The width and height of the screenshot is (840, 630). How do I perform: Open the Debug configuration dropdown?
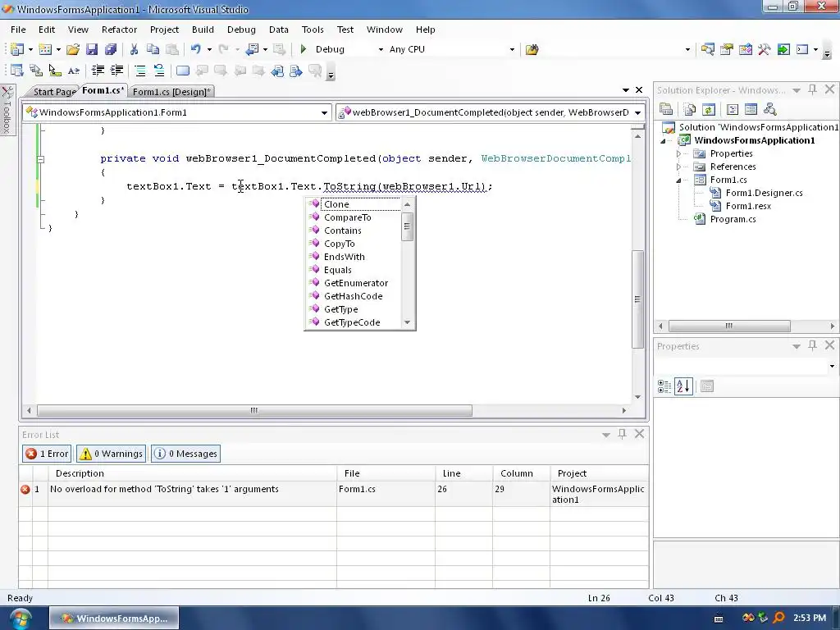click(x=381, y=50)
